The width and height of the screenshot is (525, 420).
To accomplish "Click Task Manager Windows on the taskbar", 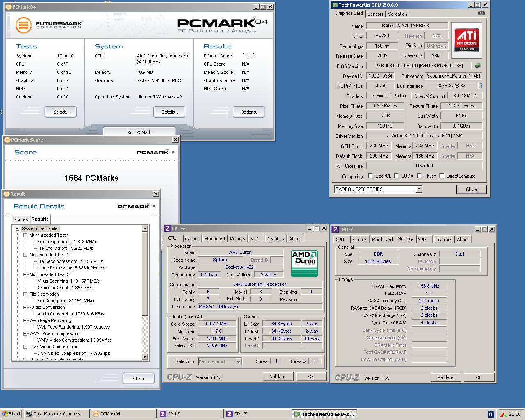I will tap(57, 414).
